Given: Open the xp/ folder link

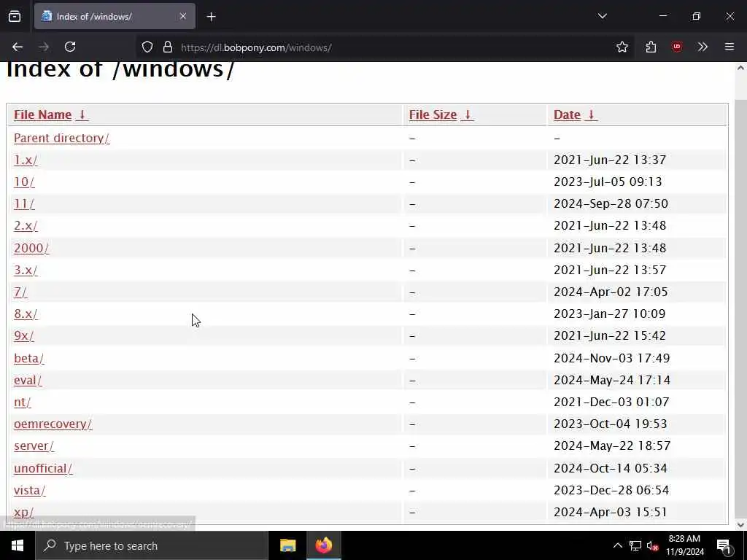Looking at the screenshot, I should tap(23, 512).
